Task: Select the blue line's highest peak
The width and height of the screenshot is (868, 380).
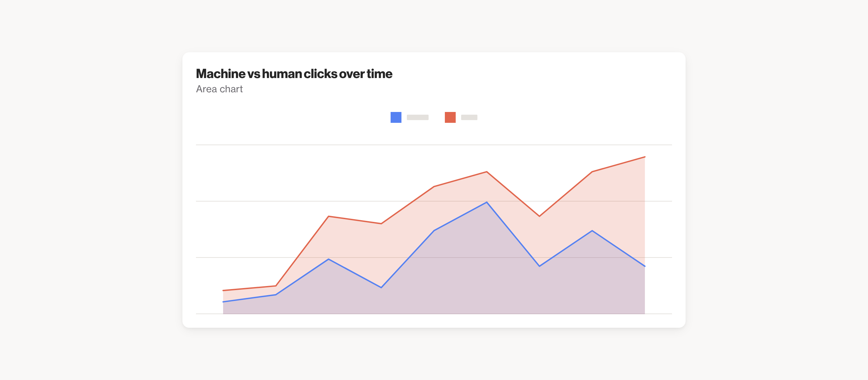Action: (x=487, y=202)
